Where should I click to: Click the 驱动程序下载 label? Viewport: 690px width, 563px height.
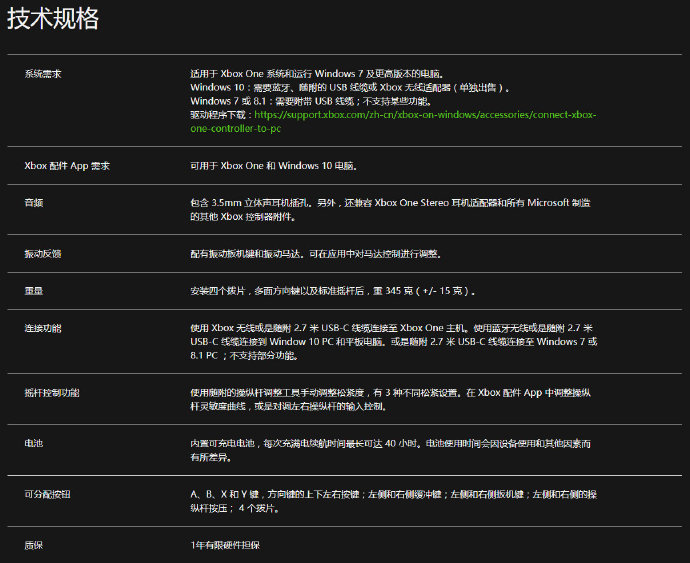(x=217, y=115)
